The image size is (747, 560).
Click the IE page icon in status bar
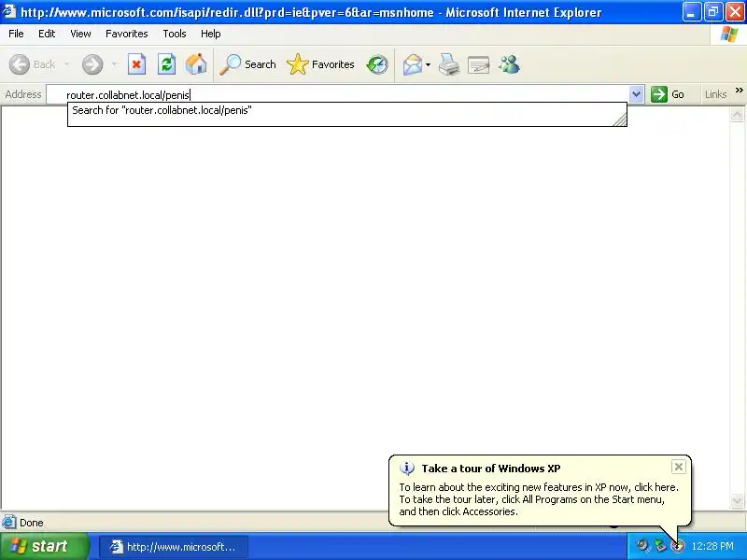[x=9, y=523]
